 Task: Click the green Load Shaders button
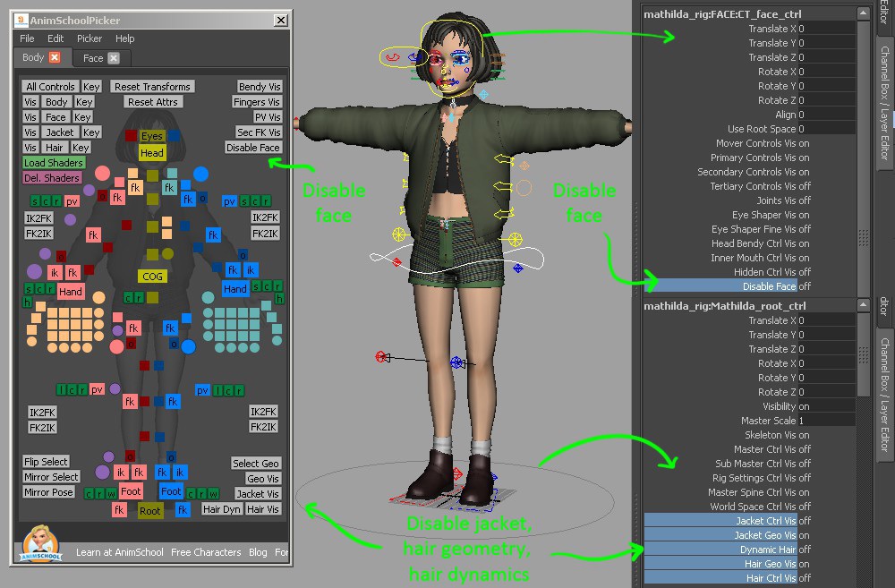pyautogui.click(x=54, y=163)
